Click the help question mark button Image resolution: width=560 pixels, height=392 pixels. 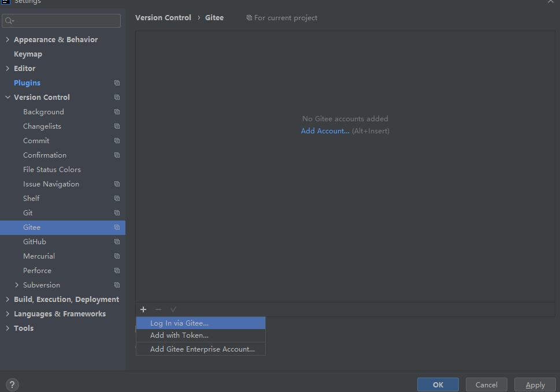point(12,385)
